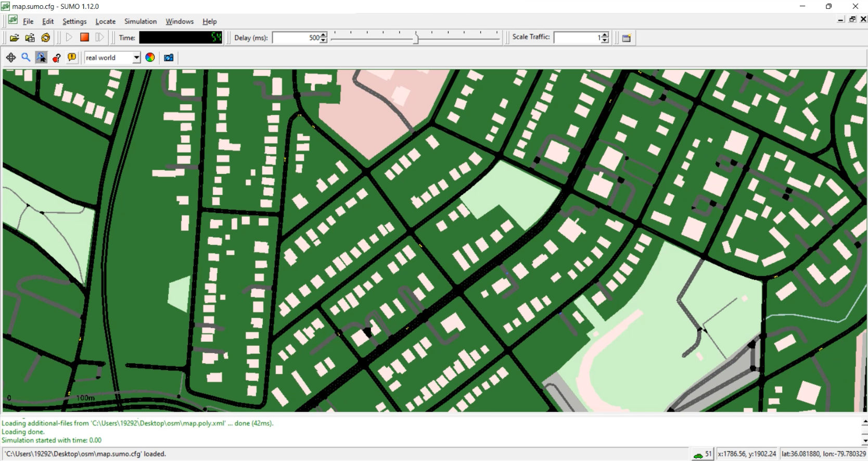
Task: Open the Settings menu
Action: [74, 21]
